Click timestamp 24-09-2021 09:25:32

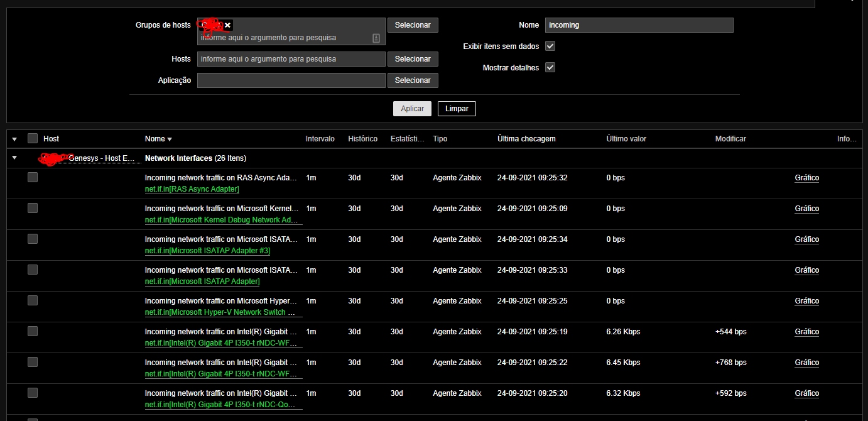click(x=532, y=178)
